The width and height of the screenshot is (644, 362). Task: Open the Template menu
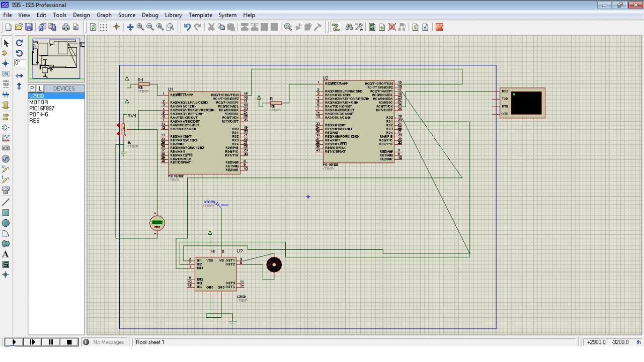(200, 15)
